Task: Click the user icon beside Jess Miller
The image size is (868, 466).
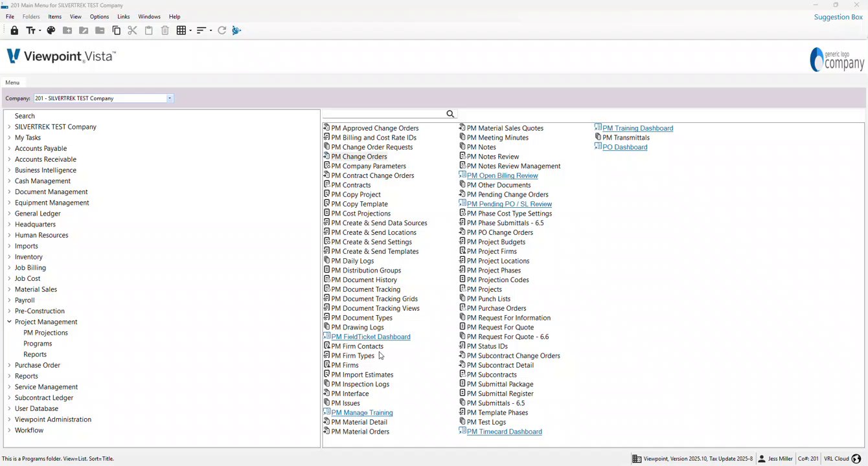Action: click(762, 459)
